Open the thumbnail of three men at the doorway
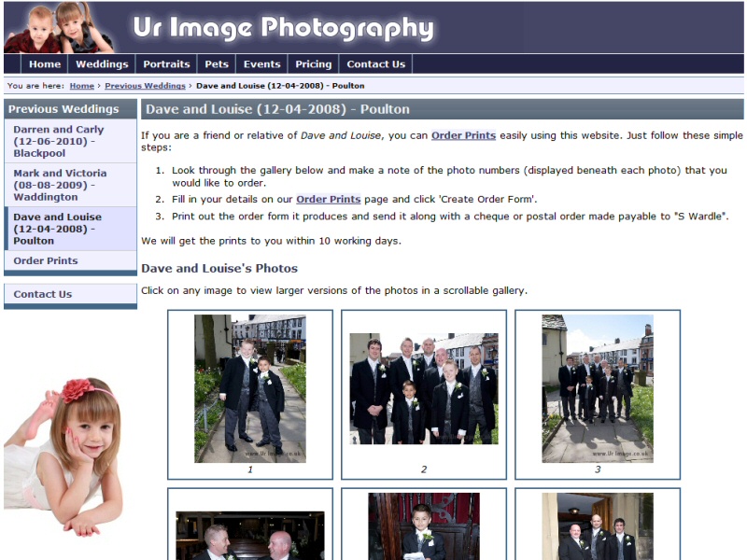This screenshot has height=560, width=747. pyautogui.click(x=598, y=526)
